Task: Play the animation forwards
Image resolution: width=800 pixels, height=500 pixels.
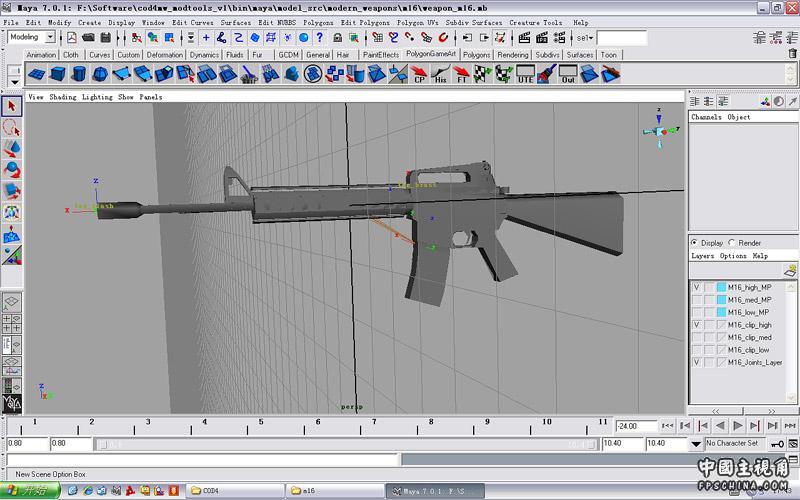Action: (738, 426)
